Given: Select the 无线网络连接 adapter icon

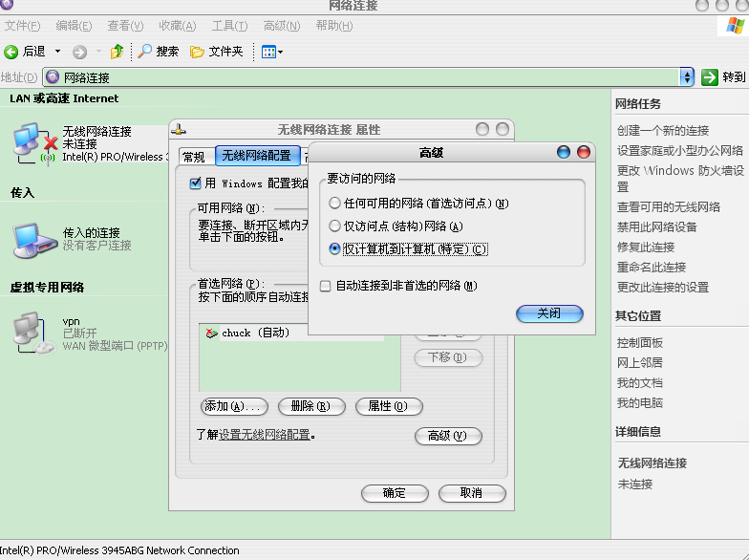Looking at the screenshot, I should pos(34,143).
